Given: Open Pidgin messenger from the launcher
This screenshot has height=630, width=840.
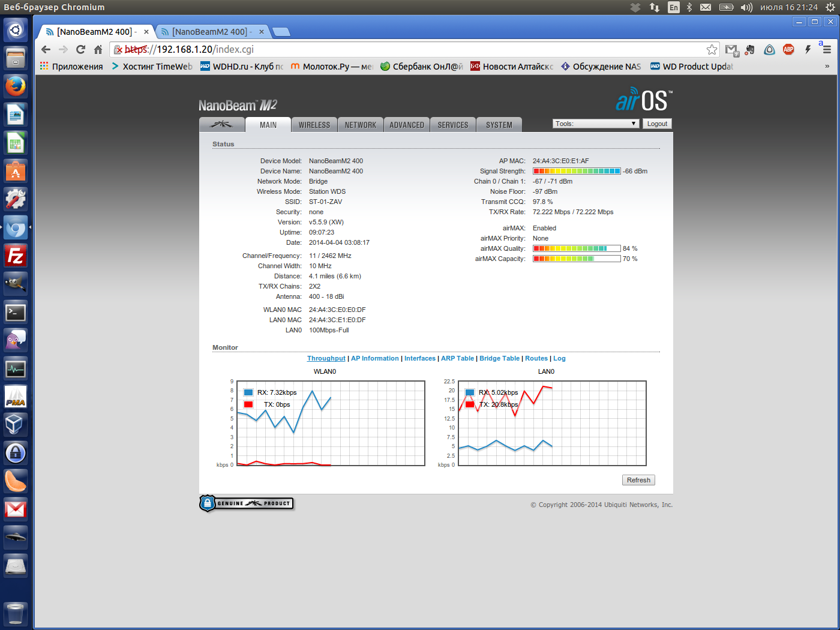Looking at the screenshot, I should click(16, 340).
